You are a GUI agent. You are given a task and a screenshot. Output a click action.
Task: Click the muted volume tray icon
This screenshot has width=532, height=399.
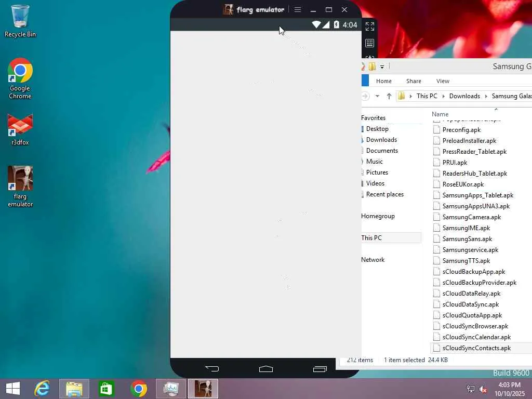(x=483, y=389)
